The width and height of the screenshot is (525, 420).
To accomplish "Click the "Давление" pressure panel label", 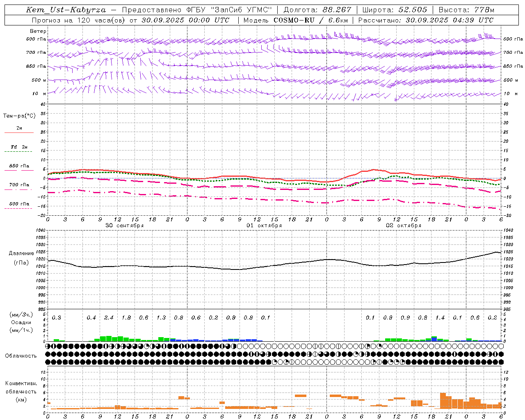I will (21, 253).
